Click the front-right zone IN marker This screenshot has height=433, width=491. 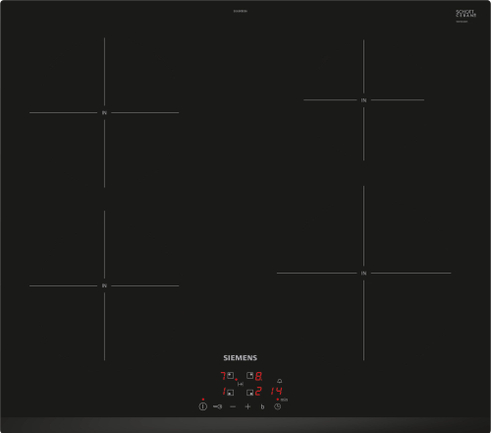(364, 273)
